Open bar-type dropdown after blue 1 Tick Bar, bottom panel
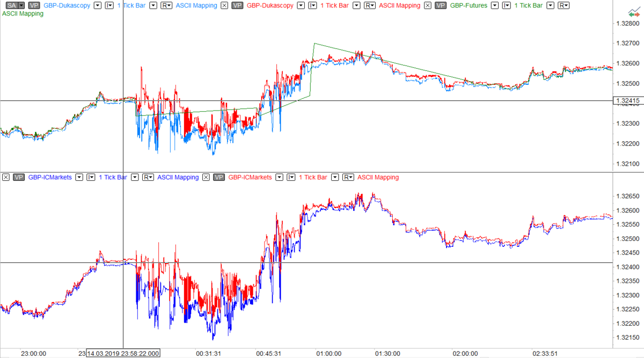This screenshot has height=358, width=644. pos(135,177)
